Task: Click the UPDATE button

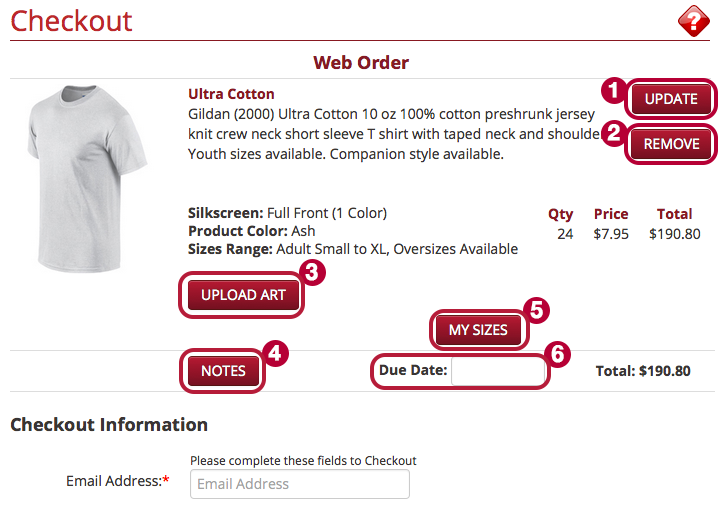Action: pos(671,99)
